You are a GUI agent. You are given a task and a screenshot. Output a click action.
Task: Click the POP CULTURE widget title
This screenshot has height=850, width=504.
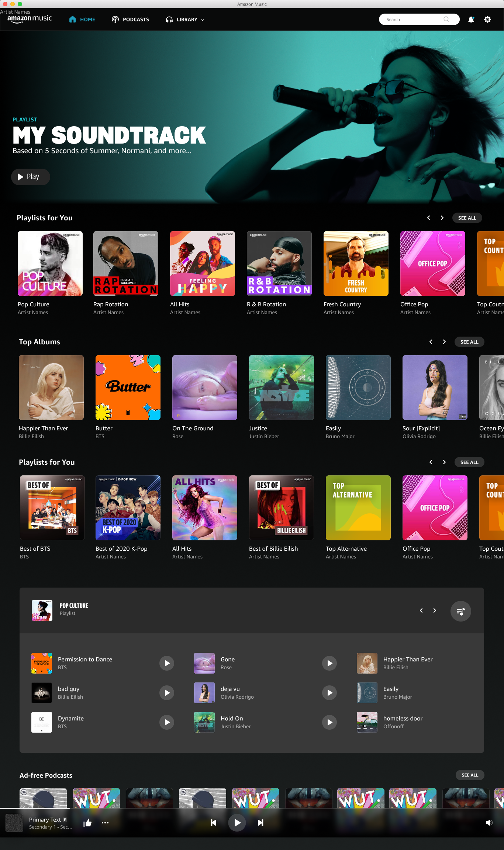coord(74,606)
